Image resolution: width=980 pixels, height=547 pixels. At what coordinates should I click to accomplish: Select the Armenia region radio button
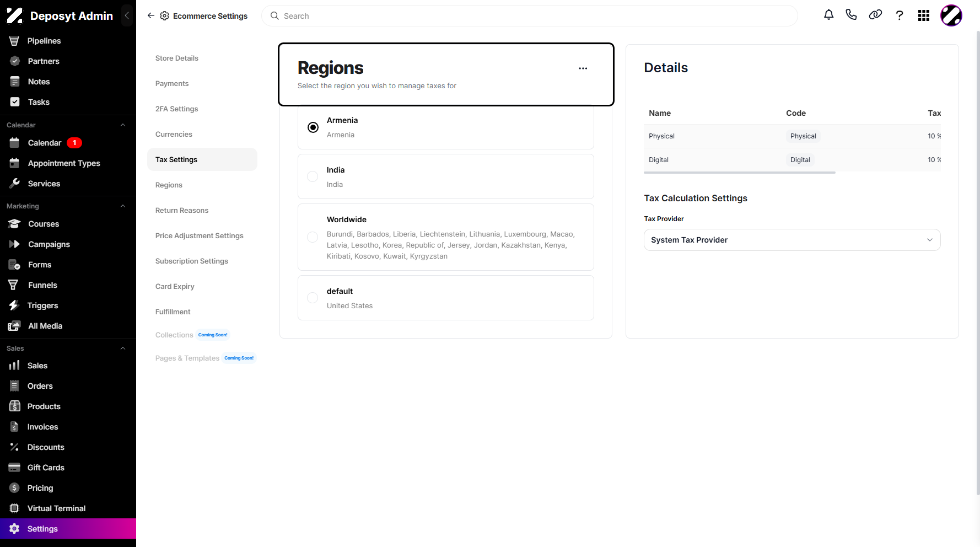(313, 127)
